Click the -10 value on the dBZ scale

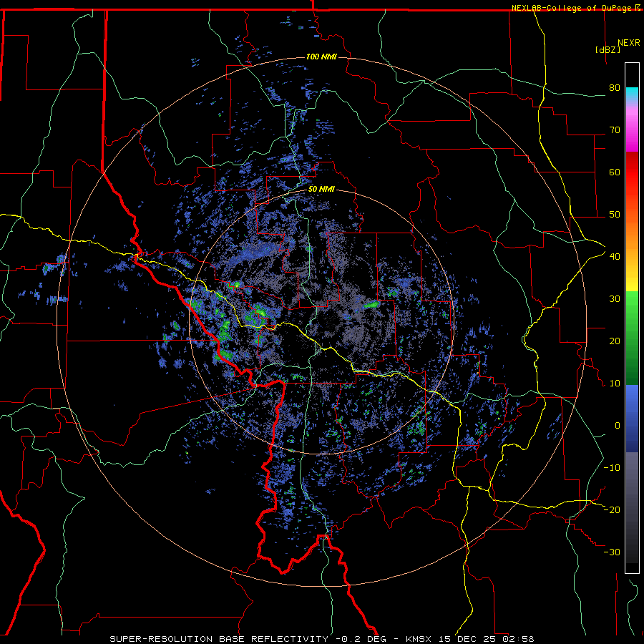pyautogui.click(x=612, y=467)
